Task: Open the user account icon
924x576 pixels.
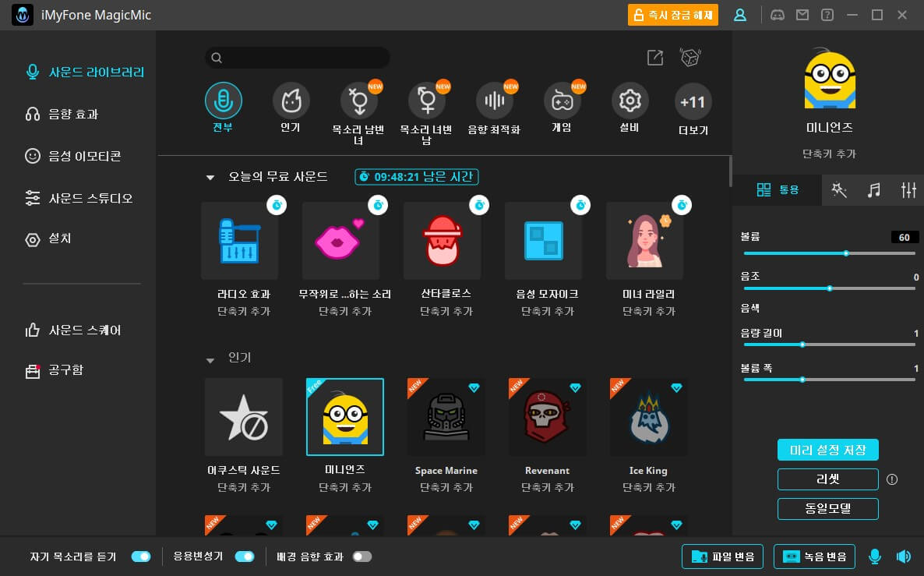Action: point(740,15)
